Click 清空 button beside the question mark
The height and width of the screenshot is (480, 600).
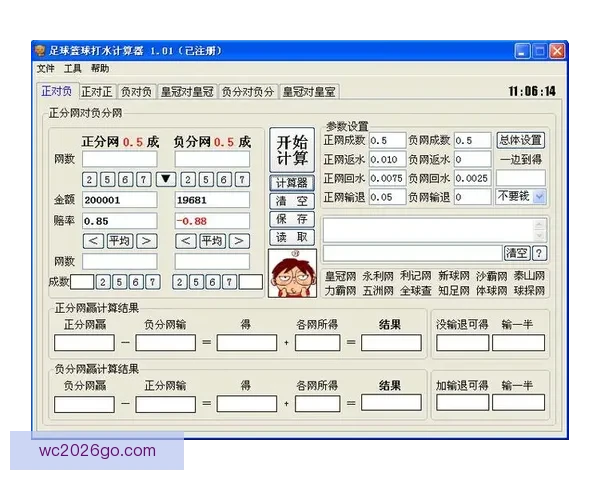(517, 253)
